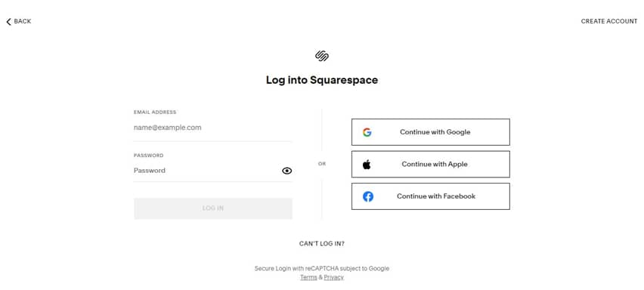
Task: Click the EMAIL ADDRESS field label
Action: click(155, 112)
